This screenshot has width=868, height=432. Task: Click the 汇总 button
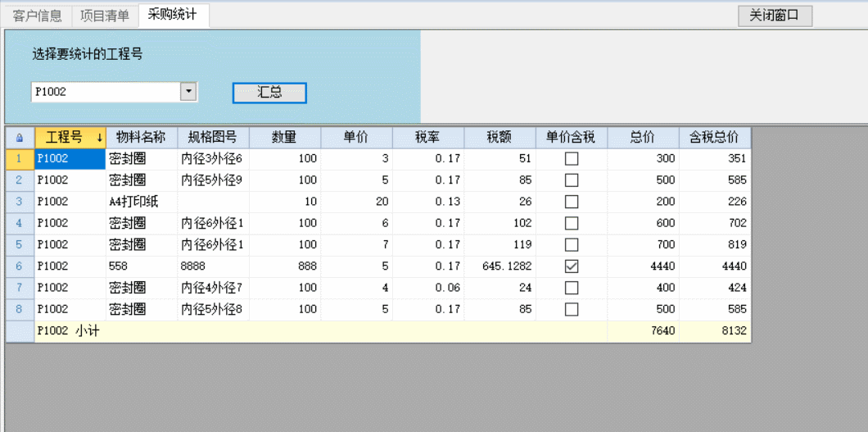click(269, 93)
